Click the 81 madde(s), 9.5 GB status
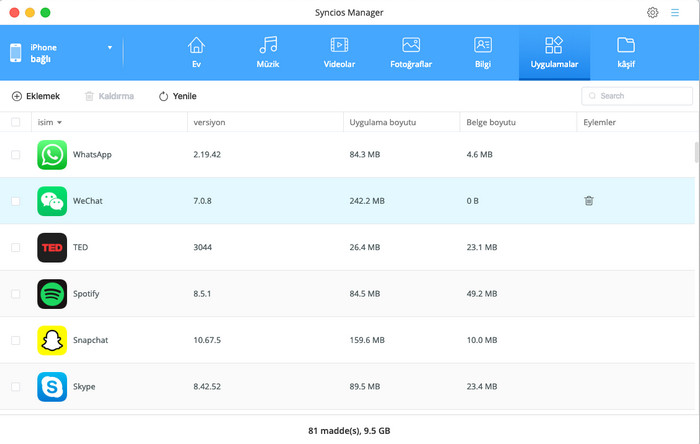Viewport: 700px width, 444px height. (x=349, y=431)
